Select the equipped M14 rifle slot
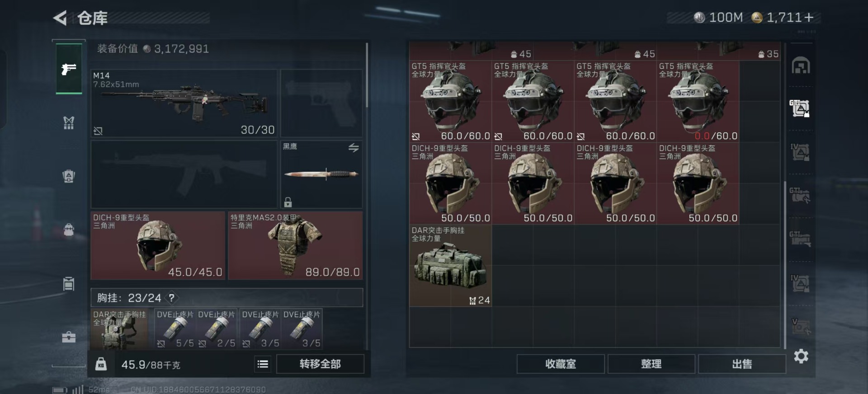The image size is (868, 394). (x=184, y=103)
